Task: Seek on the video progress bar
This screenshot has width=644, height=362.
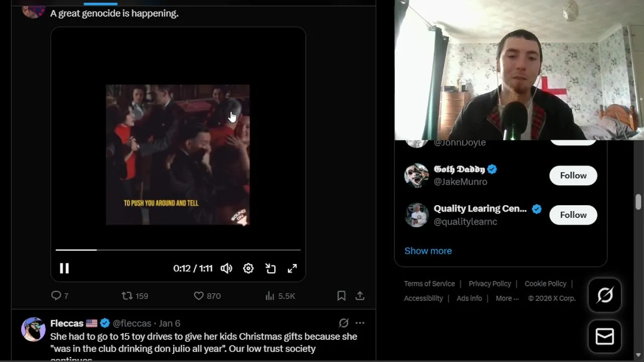Action: click(178, 249)
